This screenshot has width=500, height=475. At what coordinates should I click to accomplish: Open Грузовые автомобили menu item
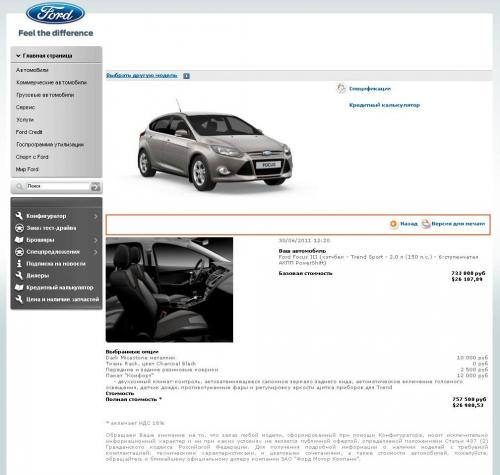click(x=45, y=95)
